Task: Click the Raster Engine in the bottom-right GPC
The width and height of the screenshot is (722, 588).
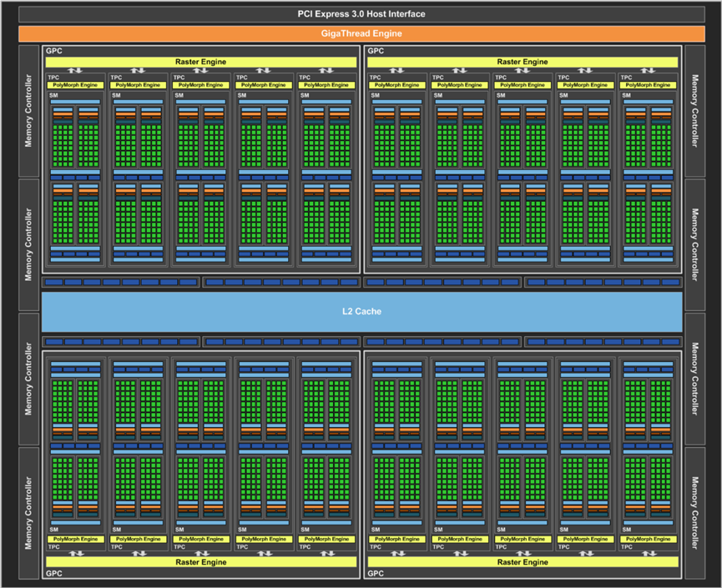Action: [x=523, y=562]
